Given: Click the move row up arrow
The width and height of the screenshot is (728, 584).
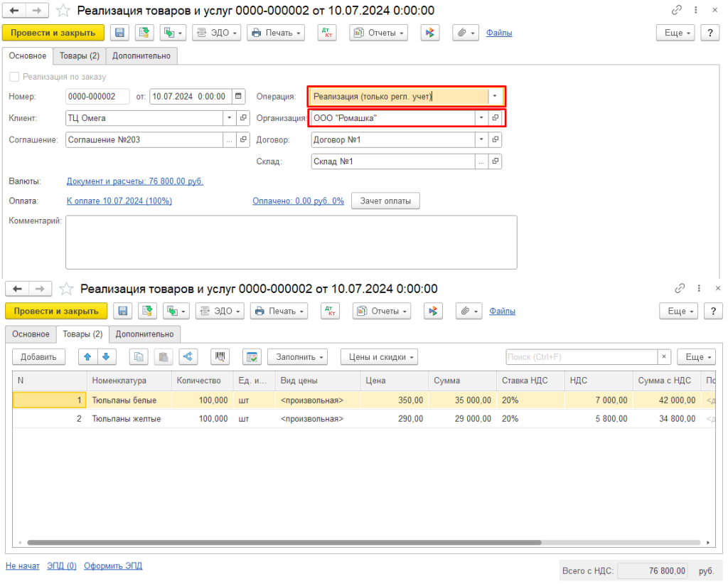Looking at the screenshot, I should point(88,357).
